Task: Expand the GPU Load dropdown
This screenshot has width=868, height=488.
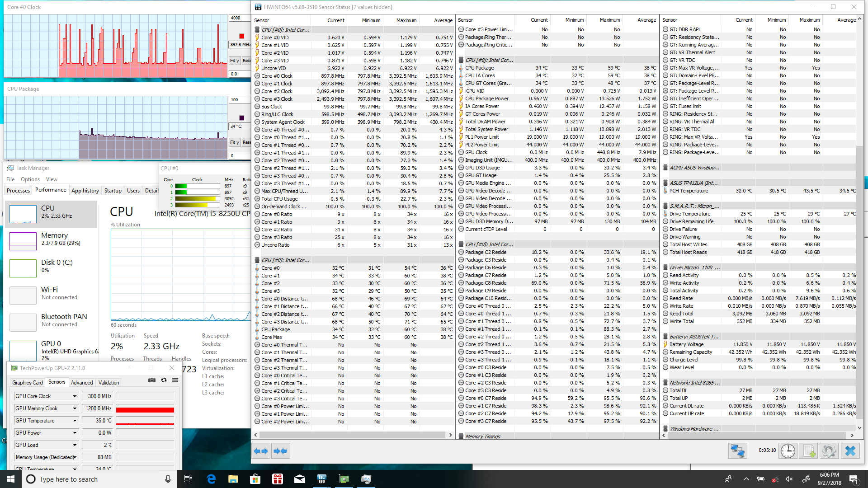Action: 75,445
